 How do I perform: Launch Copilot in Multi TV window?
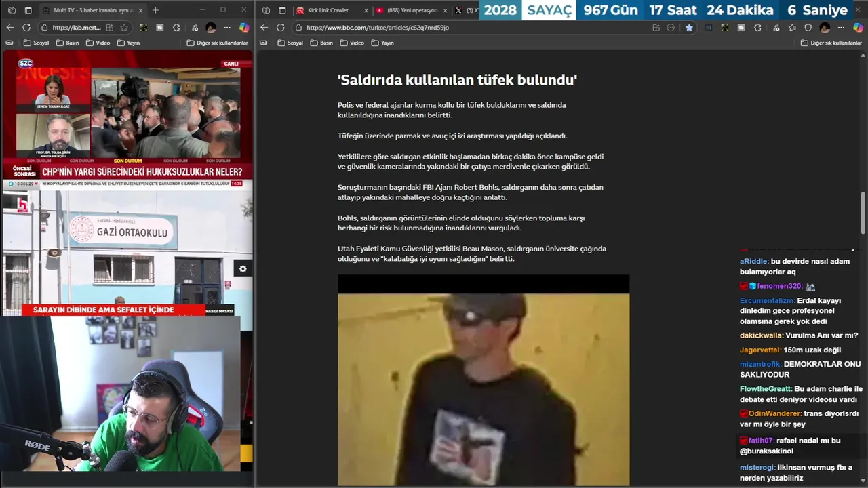point(244,27)
